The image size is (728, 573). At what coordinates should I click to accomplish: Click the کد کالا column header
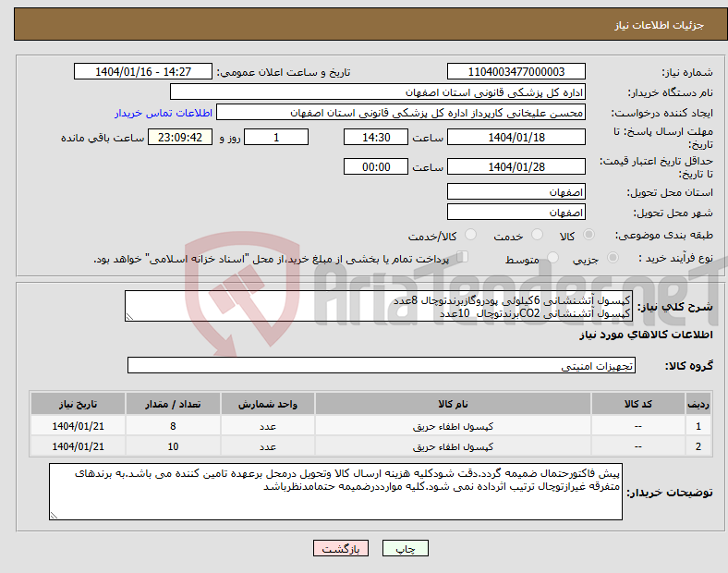pos(638,404)
